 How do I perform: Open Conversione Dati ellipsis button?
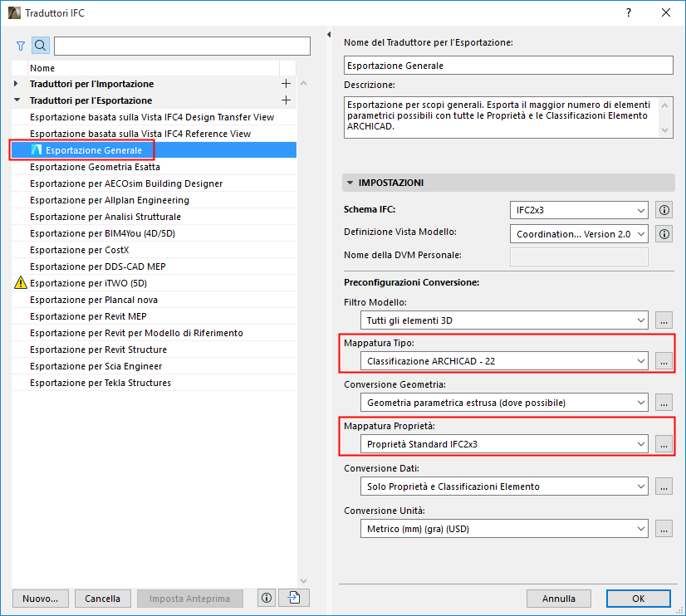coord(664,486)
